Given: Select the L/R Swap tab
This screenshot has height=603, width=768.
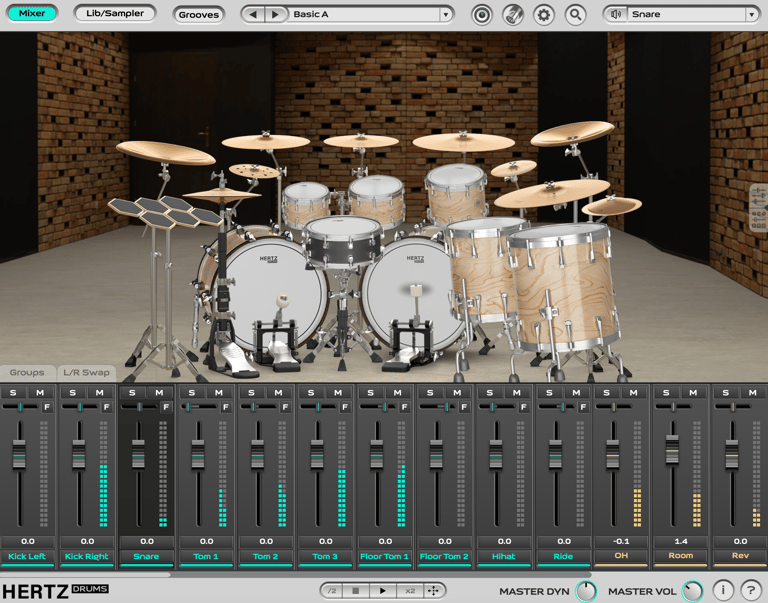Looking at the screenshot, I should (x=87, y=373).
